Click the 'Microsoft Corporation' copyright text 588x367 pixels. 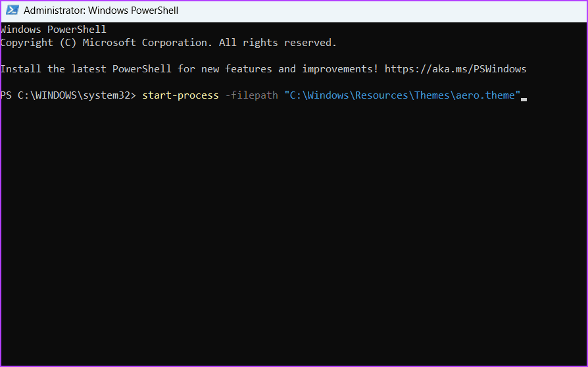145,43
